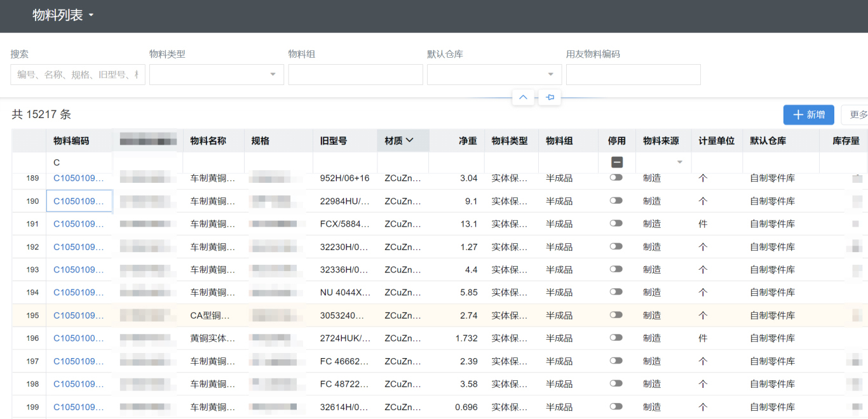Toggle 停用 switch in row 194
This screenshot has height=419, width=868.
616,292
